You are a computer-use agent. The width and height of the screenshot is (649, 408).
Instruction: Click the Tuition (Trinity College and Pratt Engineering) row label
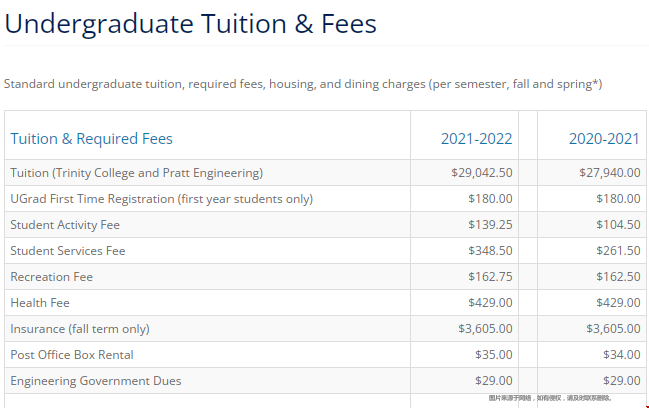136,173
